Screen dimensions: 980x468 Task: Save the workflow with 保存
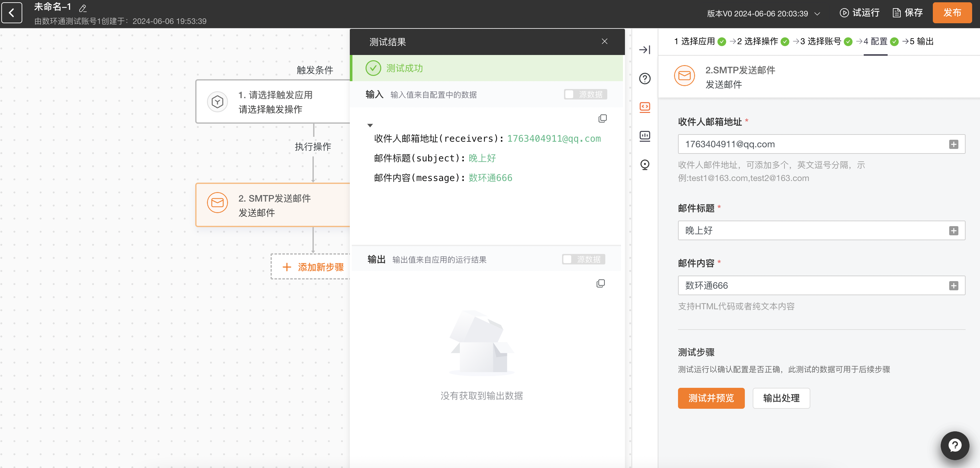[908, 13]
